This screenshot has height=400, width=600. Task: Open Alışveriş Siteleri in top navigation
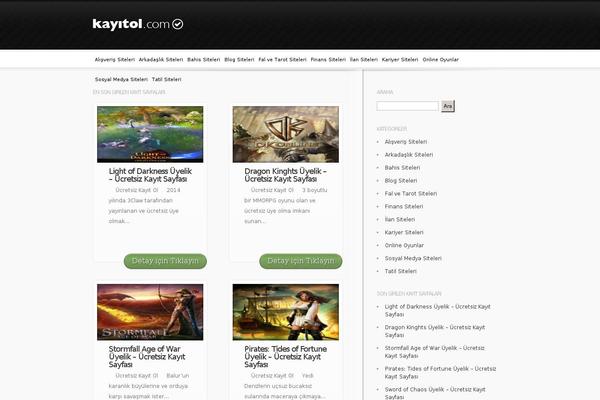[x=115, y=60]
